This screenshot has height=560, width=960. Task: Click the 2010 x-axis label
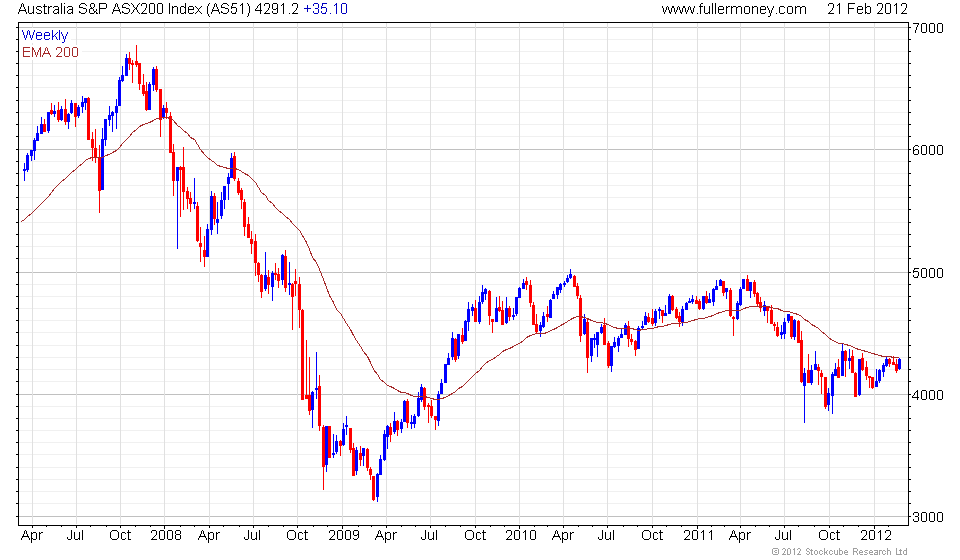[x=520, y=536]
